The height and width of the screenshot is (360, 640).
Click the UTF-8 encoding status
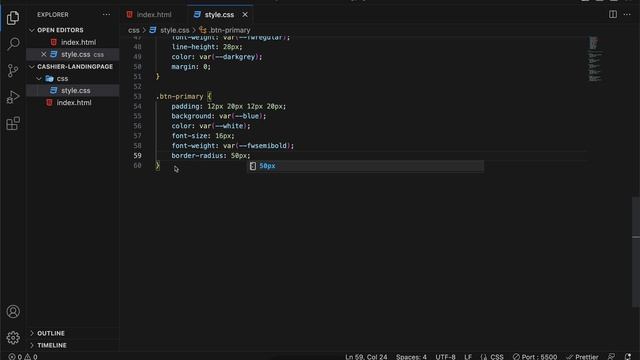[x=445, y=357]
